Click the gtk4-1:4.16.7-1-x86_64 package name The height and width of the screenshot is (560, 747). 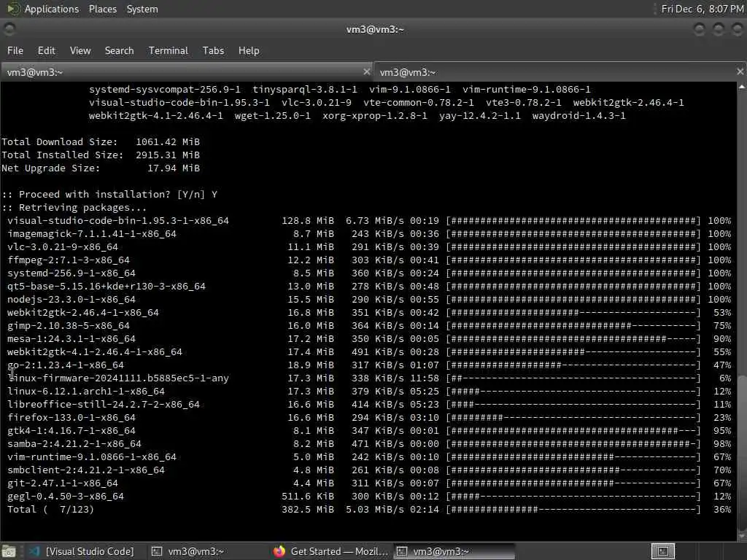coord(71,430)
